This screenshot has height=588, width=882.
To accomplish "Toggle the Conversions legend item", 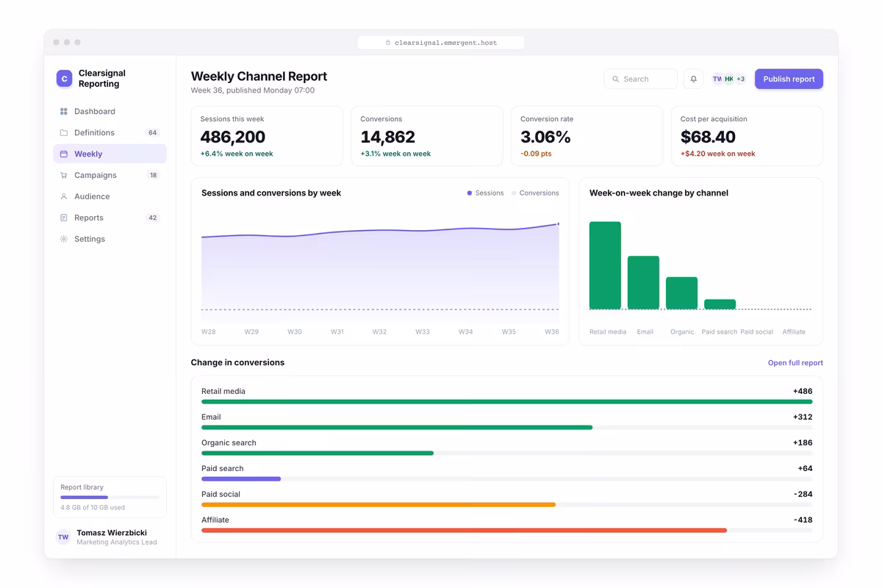I will point(535,193).
